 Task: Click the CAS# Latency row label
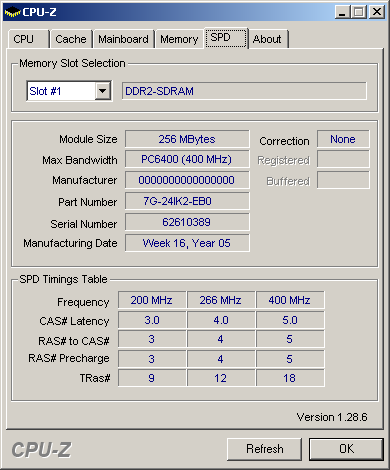[x=74, y=321]
